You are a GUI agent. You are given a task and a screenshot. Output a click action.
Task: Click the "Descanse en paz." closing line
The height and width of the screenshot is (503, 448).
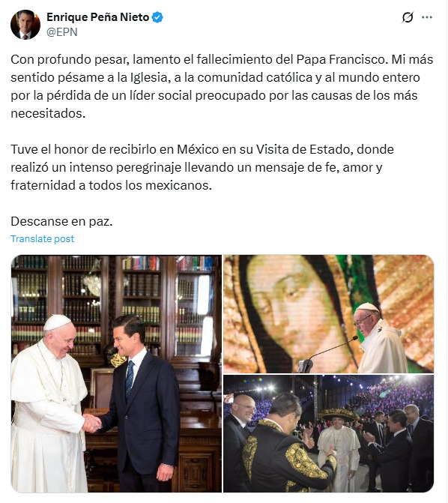61,221
